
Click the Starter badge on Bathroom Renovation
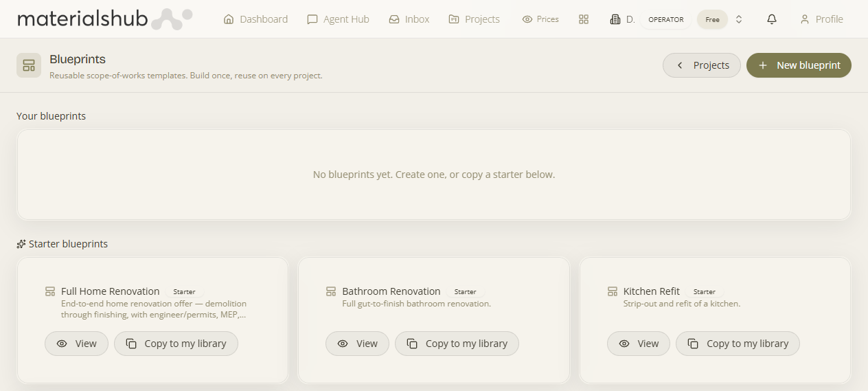pyautogui.click(x=465, y=292)
